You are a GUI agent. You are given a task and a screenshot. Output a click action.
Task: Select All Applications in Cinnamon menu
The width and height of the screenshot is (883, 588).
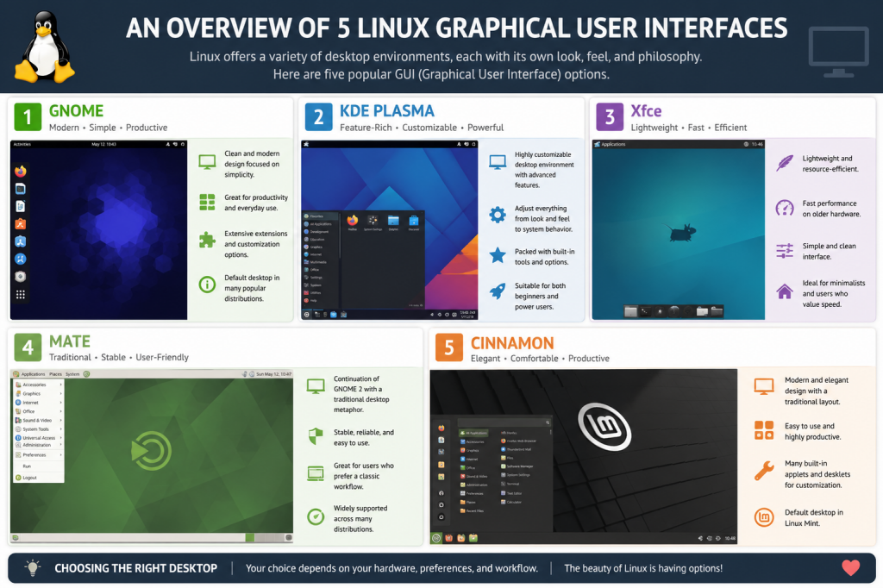pos(473,433)
